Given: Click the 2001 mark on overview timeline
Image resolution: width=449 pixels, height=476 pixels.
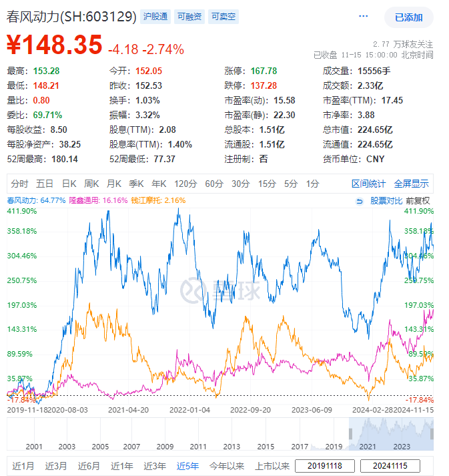Looking at the screenshot, I should (x=34, y=446).
